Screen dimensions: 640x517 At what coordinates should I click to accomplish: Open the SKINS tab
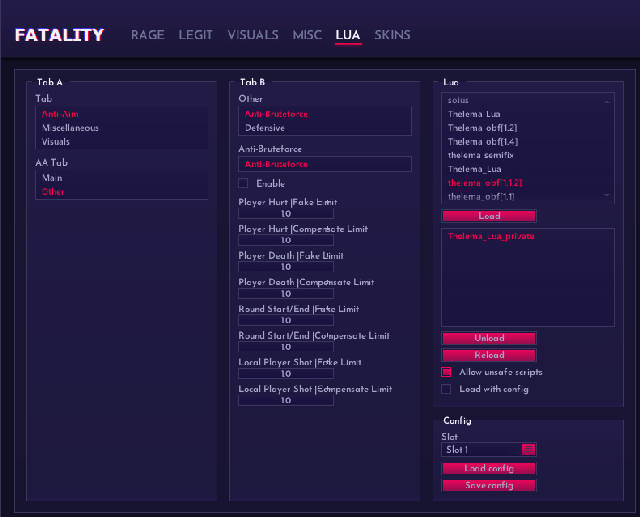tap(392, 35)
